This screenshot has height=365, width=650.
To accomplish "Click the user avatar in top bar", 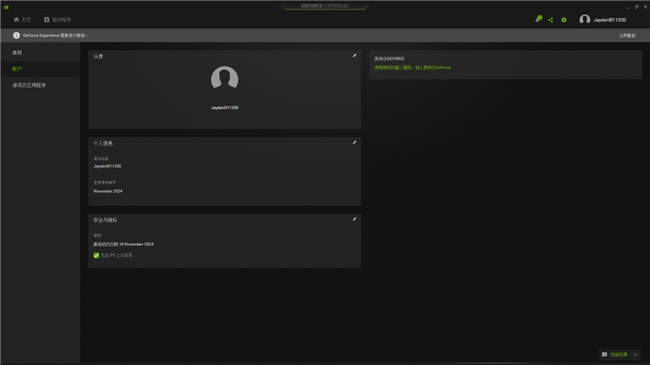I will [x=585, y=19].
